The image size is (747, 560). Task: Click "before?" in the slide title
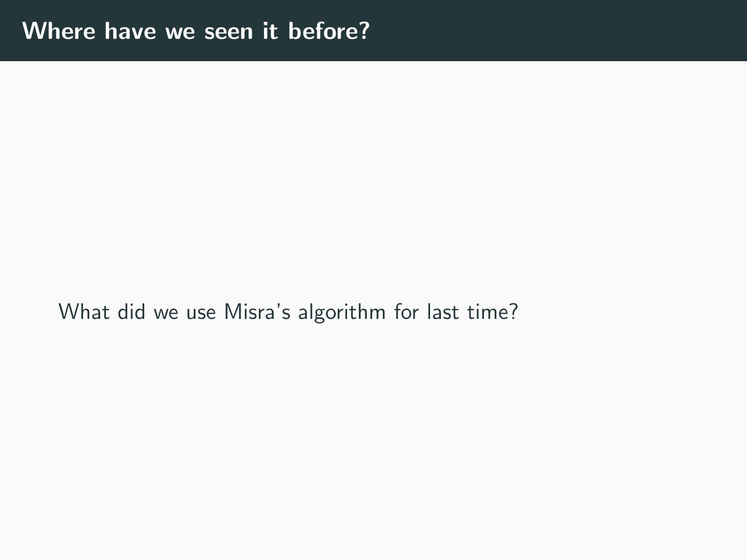(x=328, y=31)
